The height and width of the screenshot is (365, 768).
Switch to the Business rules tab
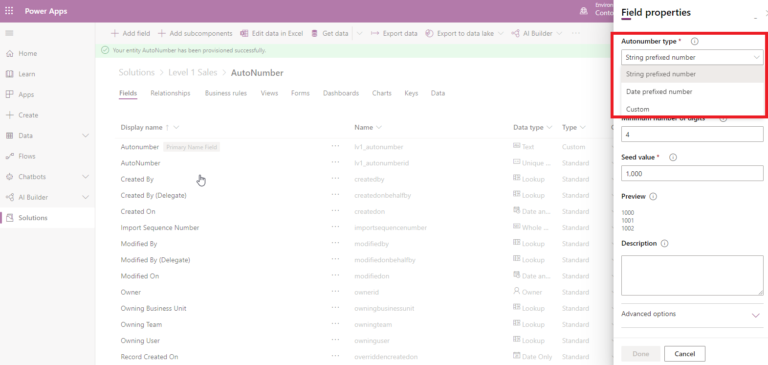click(226, 93)
